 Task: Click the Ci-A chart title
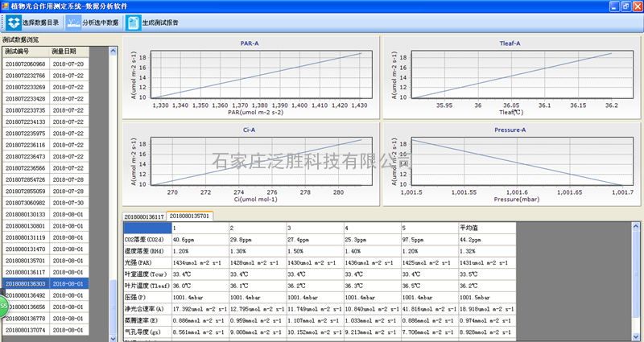coord(249,130)
